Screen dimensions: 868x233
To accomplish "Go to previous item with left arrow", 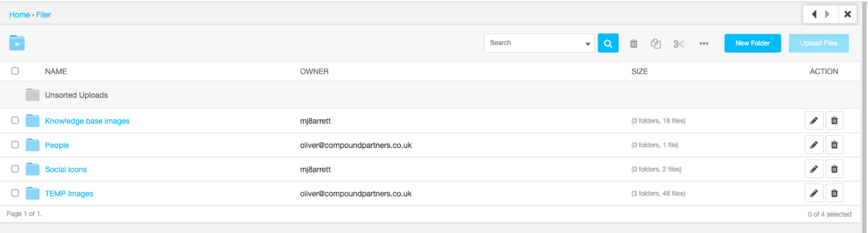I will pyautogui.click(x=814, y=14).
